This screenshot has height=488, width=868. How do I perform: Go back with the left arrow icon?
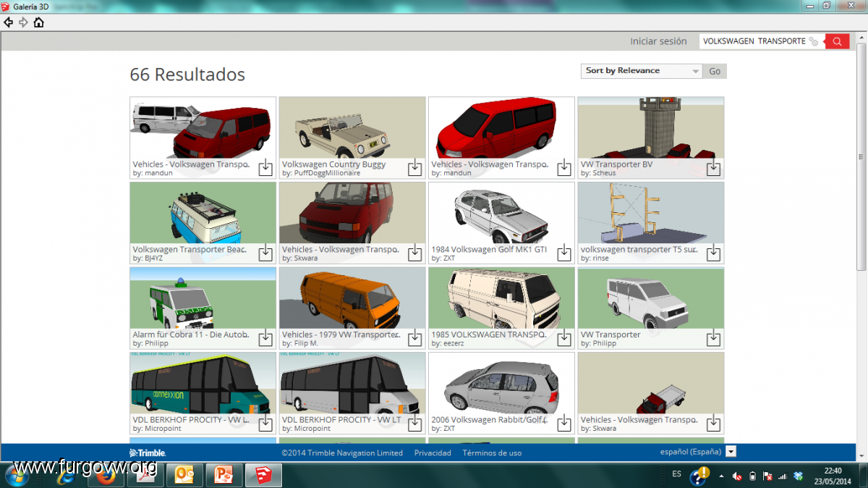click(x=9, y=22)
